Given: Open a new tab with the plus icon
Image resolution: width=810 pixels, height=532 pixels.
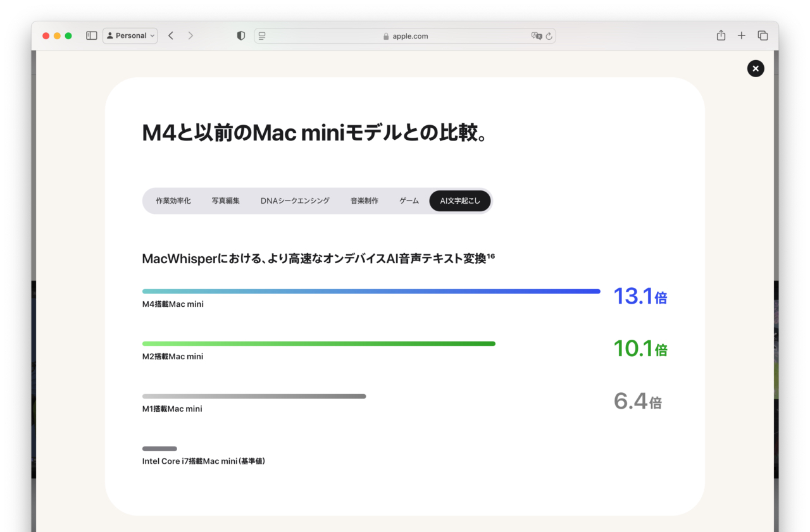Looking at the screenshot, I should click(x=742, y=36).
